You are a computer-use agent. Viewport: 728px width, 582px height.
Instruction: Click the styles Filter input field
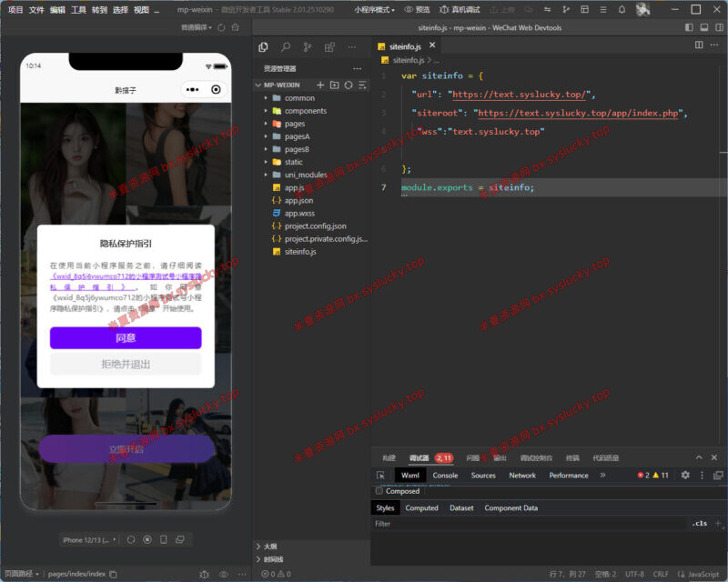point(530,524)
